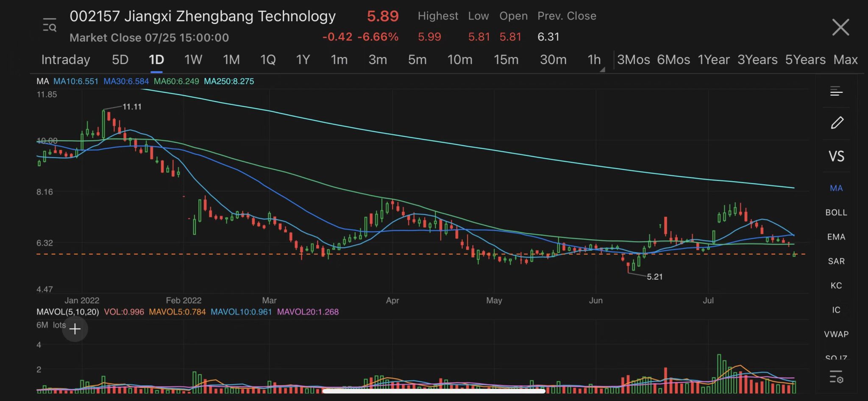This screenshot has width=868, height=401.
Task: Add an indicator with the plus button
Action: click(x=75, y=329)
